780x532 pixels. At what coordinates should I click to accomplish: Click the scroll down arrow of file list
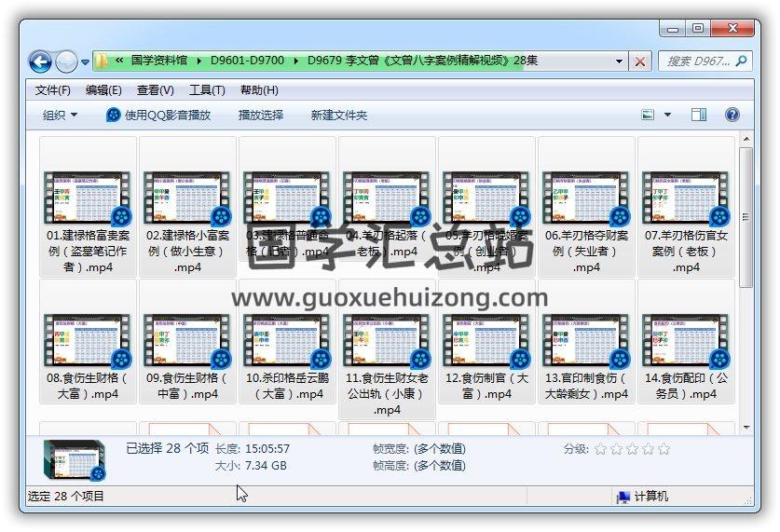(x=746, y=427)
